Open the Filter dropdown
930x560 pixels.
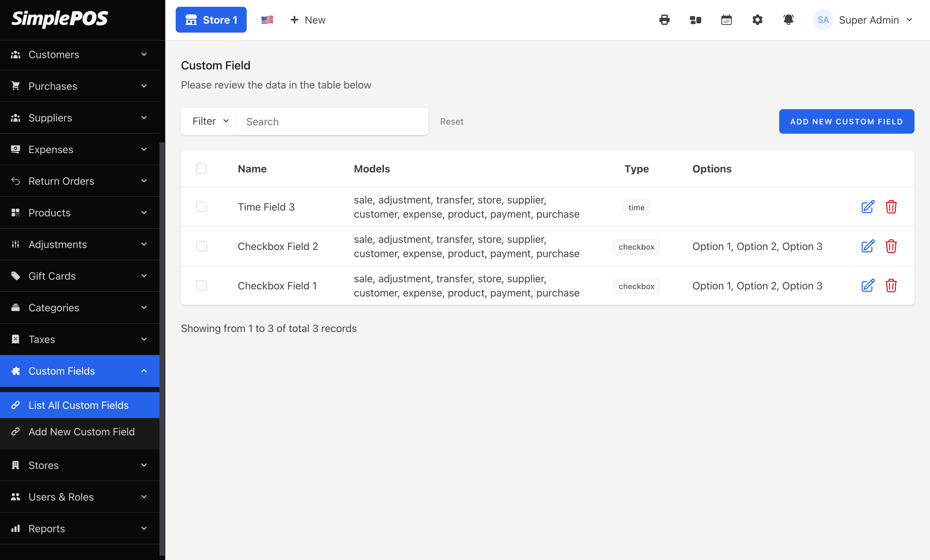pos(210,121)
